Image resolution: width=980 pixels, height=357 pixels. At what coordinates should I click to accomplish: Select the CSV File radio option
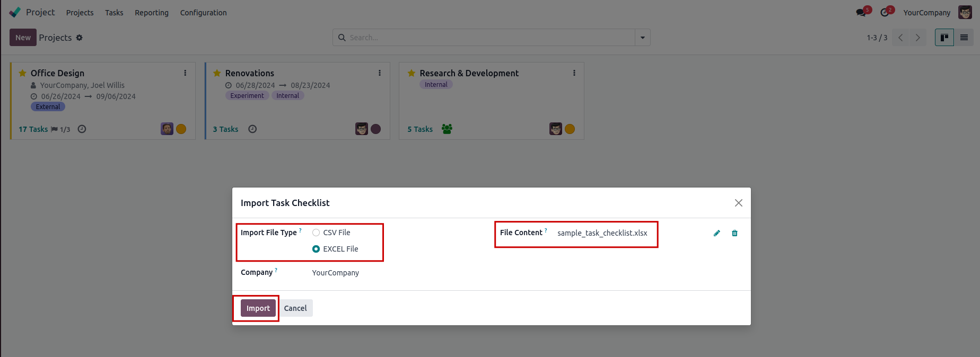click(x=316, y=233)
